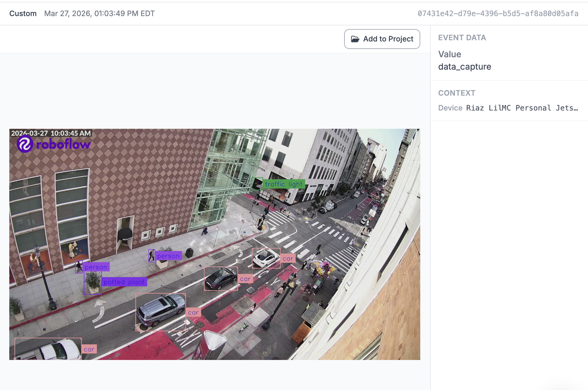Select the white car bounding box at crosswalk
The height and width of the screenshot is (390, 588).
point(266,258)
